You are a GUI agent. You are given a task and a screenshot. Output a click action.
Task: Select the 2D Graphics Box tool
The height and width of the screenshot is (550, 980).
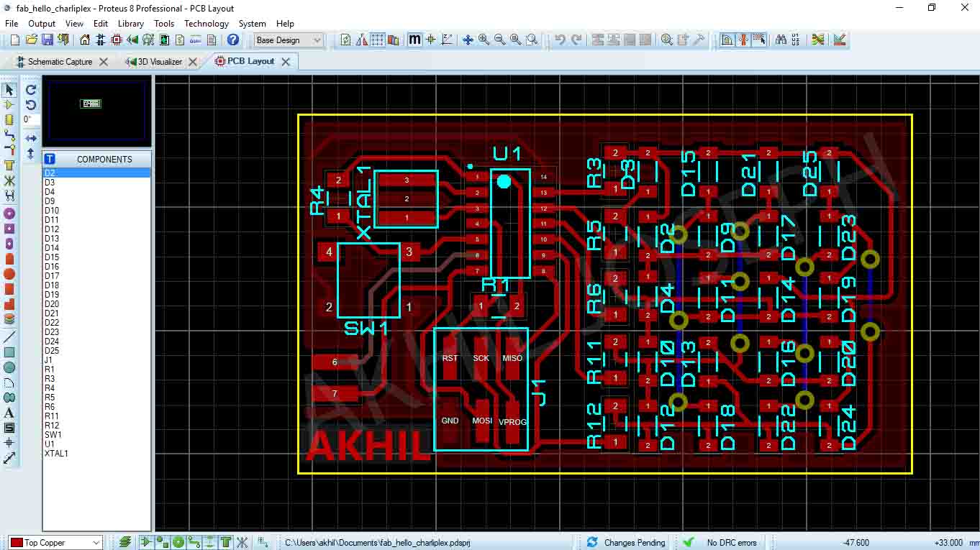pyautogui.click(x=9, y=352)
